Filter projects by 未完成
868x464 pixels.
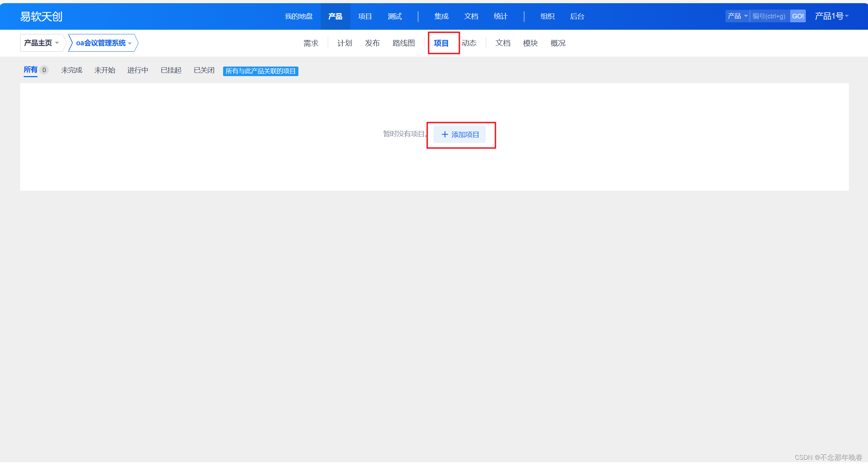pos(71,70)
